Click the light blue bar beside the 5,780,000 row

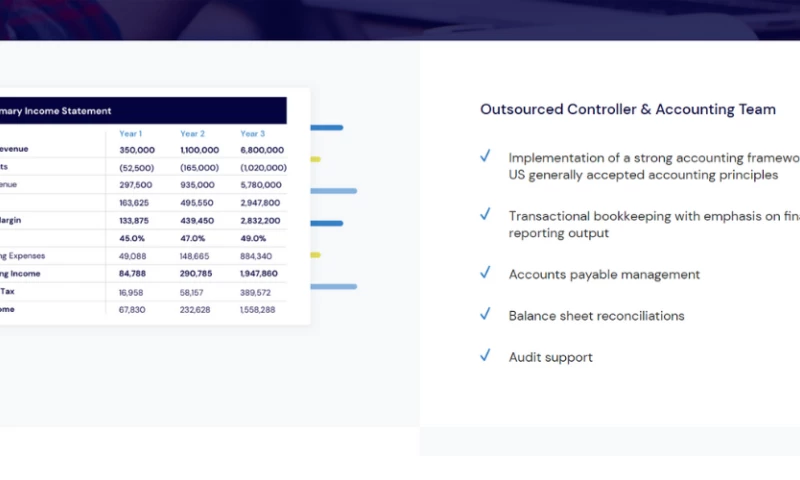333,190
